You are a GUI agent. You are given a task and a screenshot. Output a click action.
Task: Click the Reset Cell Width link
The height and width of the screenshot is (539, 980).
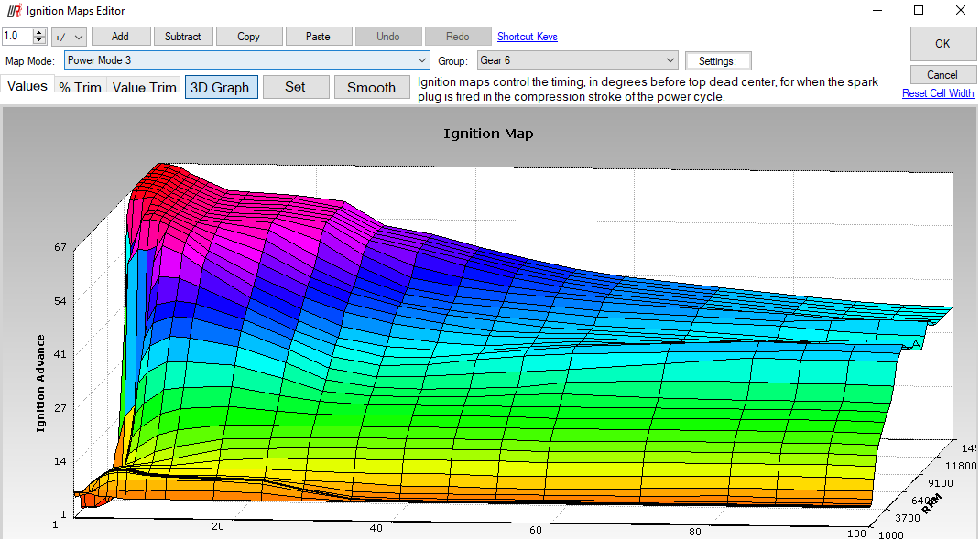[x=938, y=93]
